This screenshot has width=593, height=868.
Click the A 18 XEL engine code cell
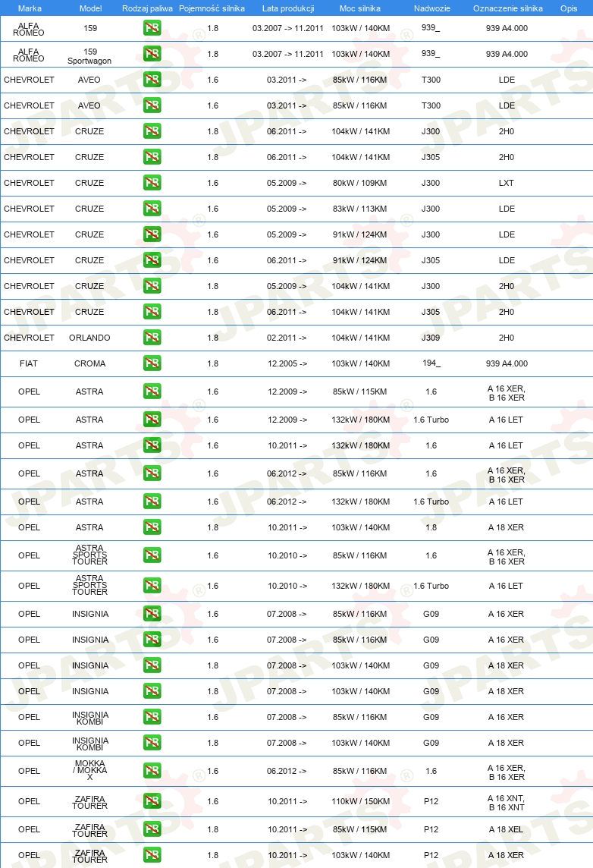(506, 829)
